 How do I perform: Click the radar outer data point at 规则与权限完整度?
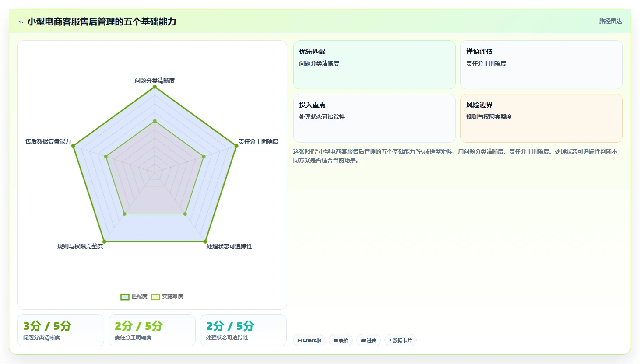104,241
